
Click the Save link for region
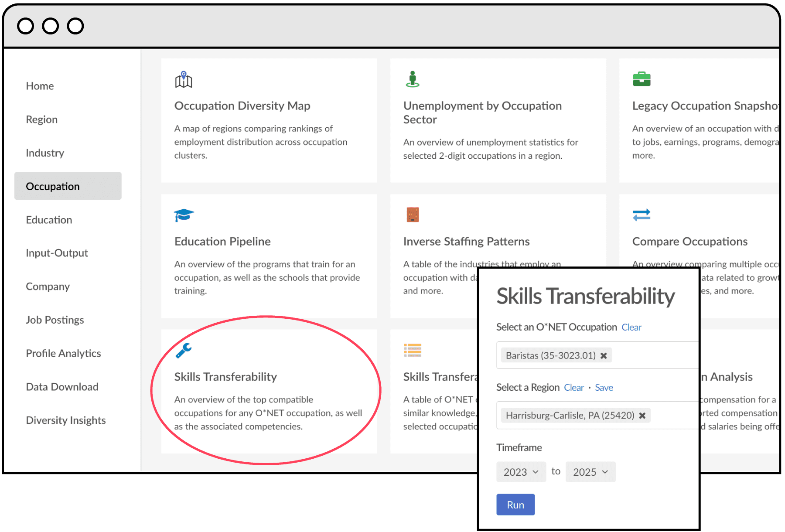click(x=604, y=388)
